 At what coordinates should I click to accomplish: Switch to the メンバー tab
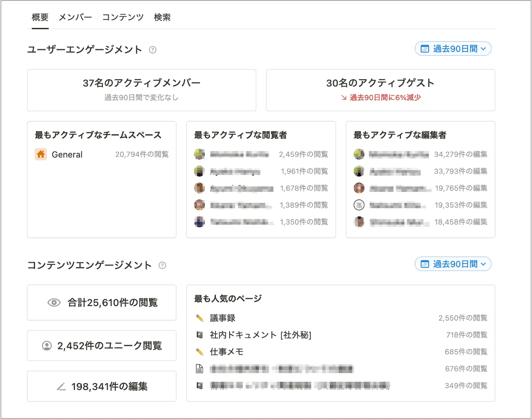pyautogui.click(x=75, y=18)
